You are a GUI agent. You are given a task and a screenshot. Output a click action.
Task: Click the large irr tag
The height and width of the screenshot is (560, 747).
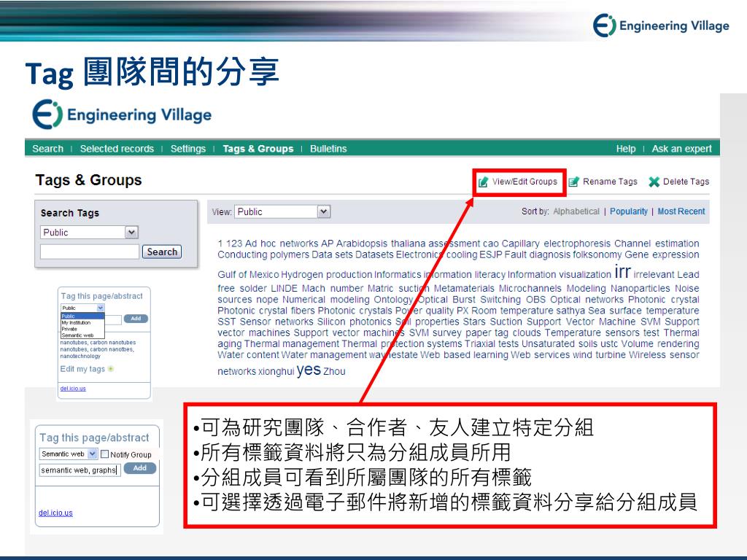pos(622,271)
